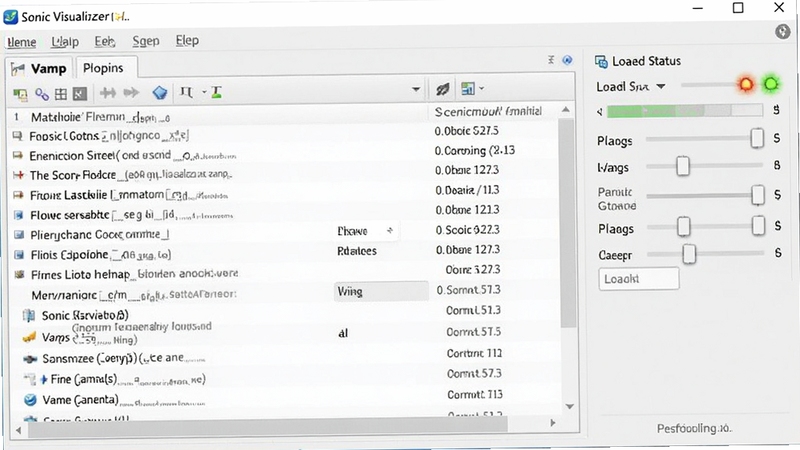Click the horizontal scroll left arrow
This screenshot has width=800, height=450.
[x=18, y=430]
